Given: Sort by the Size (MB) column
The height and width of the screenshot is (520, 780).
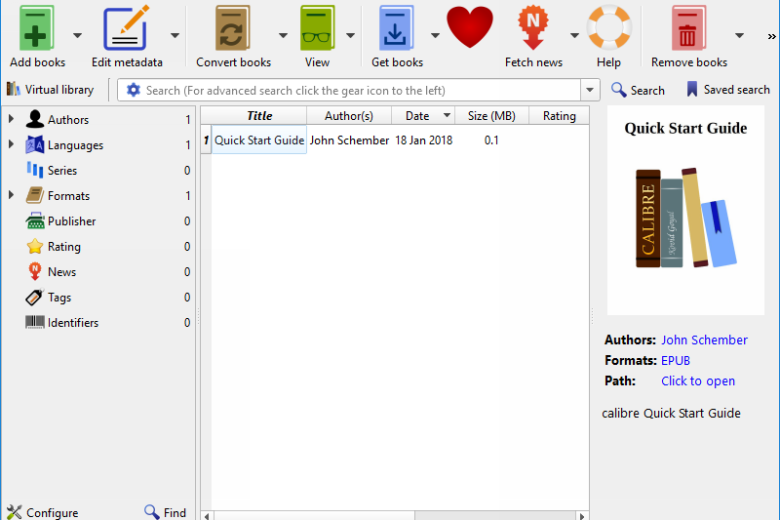Looking at the screenshot, I should coord(491,115).
